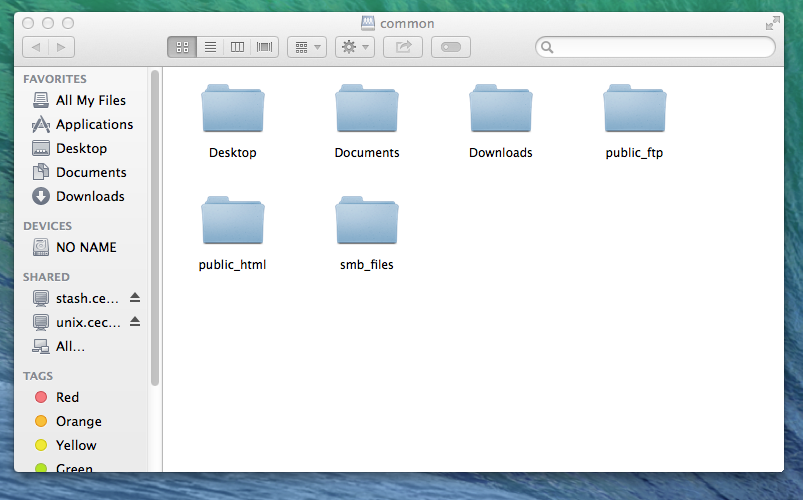The image size is (803, 500).
Task: Open Downloads in the sidebar favorites
Action: (82, 197)
